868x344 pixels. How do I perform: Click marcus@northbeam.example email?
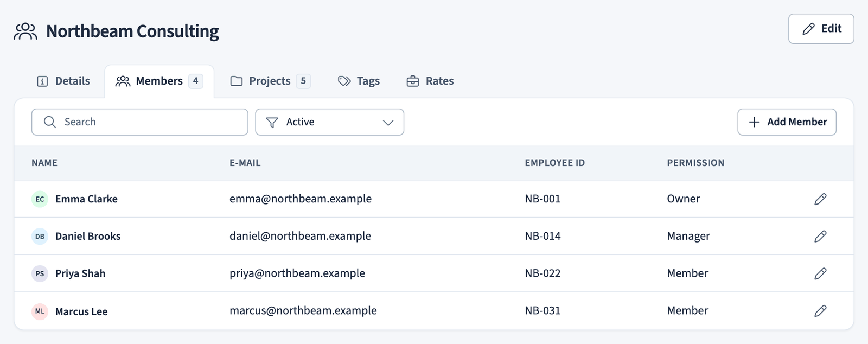tap(303, 310)
